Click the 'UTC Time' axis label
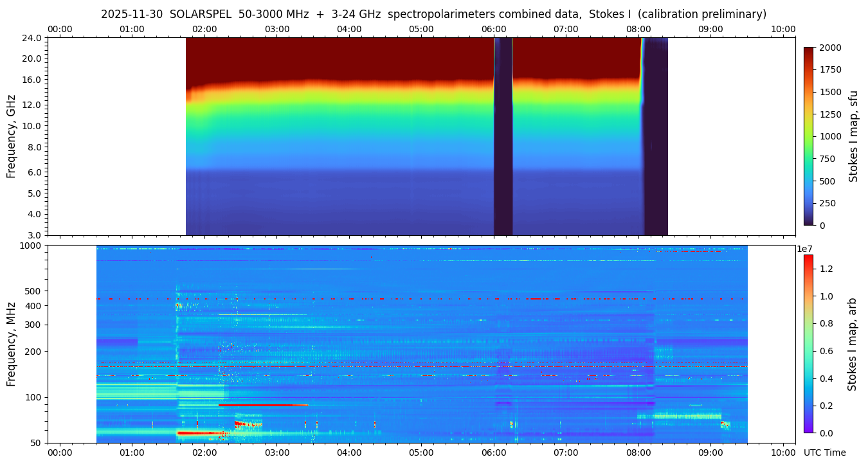The image size is (868, 466). pos(824,453)
